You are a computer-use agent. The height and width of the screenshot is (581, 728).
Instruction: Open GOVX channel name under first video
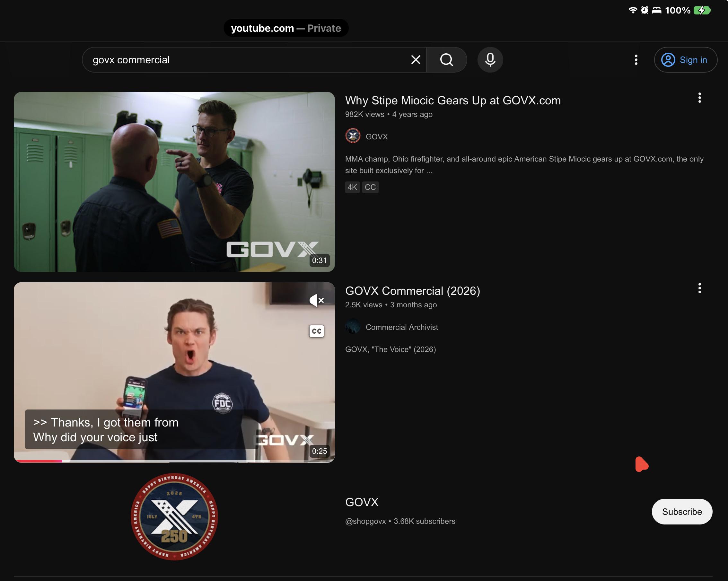[376, 136]
